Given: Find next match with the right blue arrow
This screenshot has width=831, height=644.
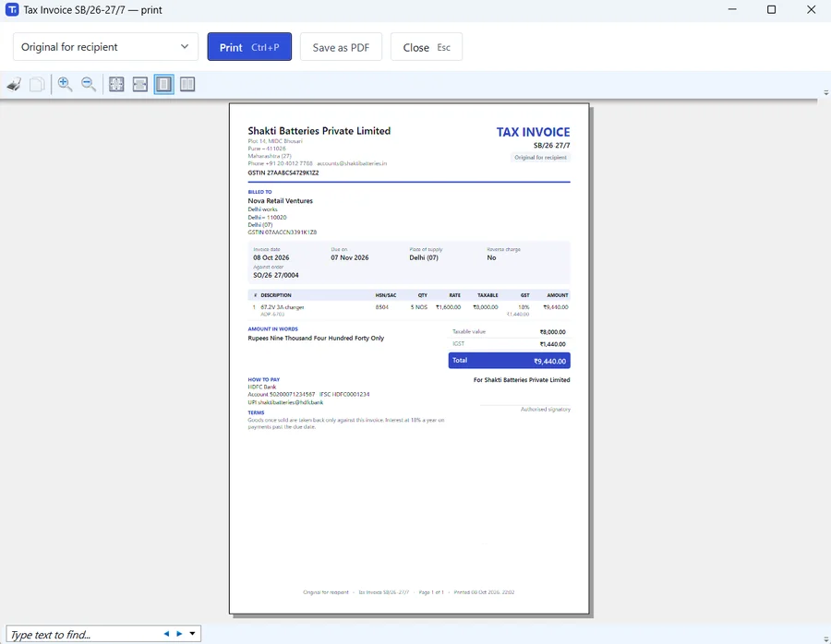Looking at the screenshot, I should tap(179, 634).
